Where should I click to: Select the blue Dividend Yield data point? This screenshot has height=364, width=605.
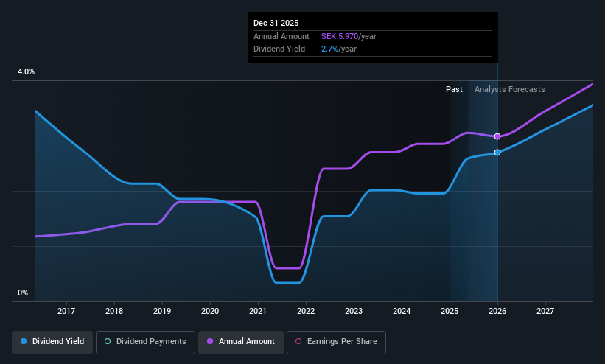tap(497, 153)
